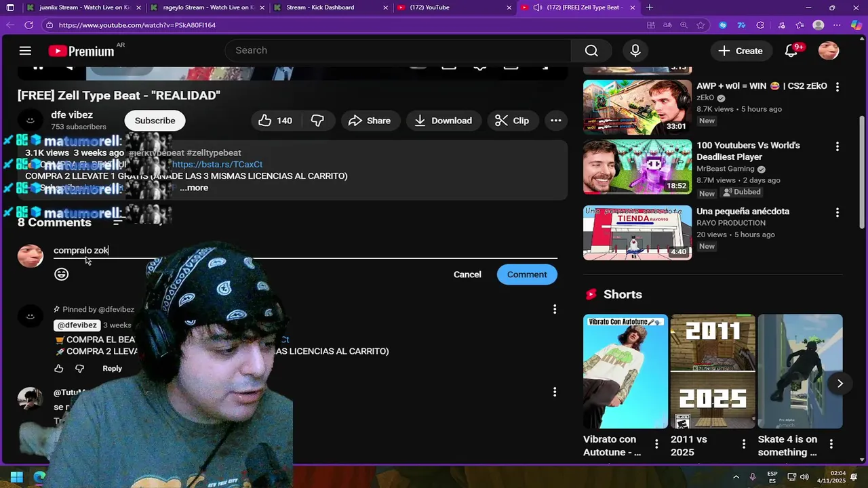
Task: Show next Shorts with arrow button
Action: click(840, 384)
